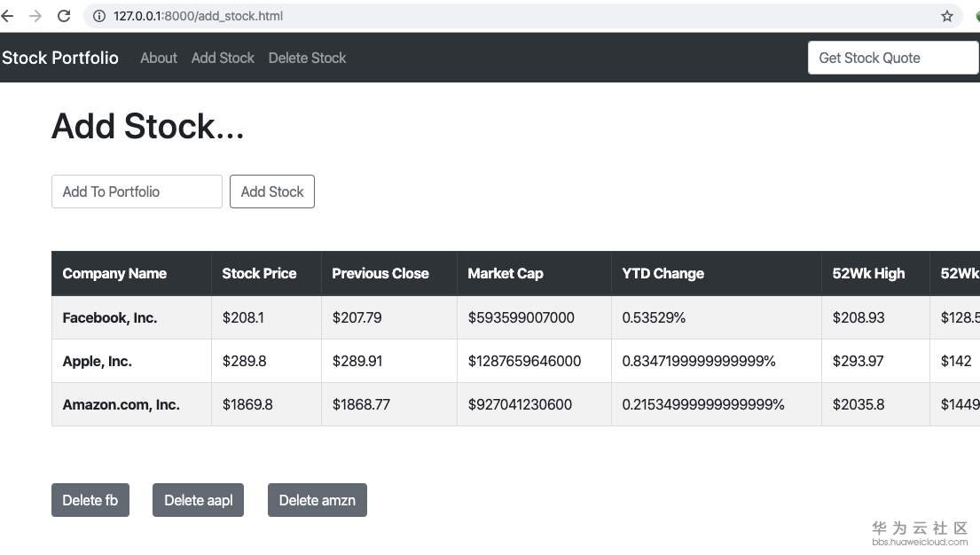Viewport: 980px width, 555px height.
Task: Click the Add To Portfolio input field
Action: pos(137,192)
